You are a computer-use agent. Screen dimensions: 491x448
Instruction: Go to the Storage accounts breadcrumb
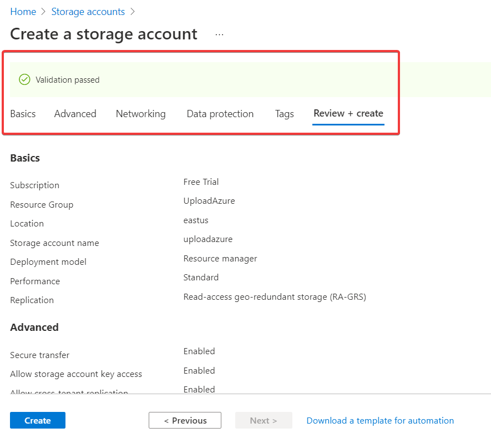[88, 12]
